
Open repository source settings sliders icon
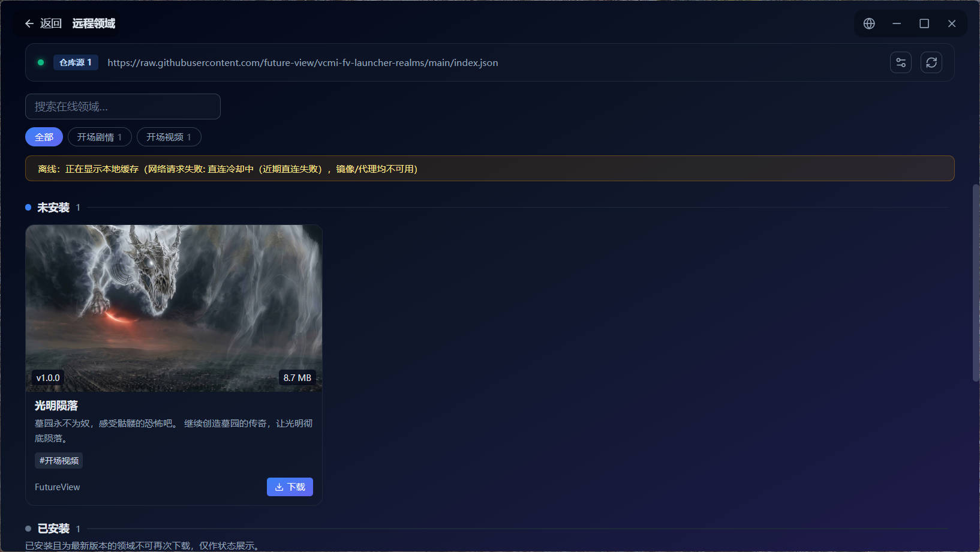point(901,62)
